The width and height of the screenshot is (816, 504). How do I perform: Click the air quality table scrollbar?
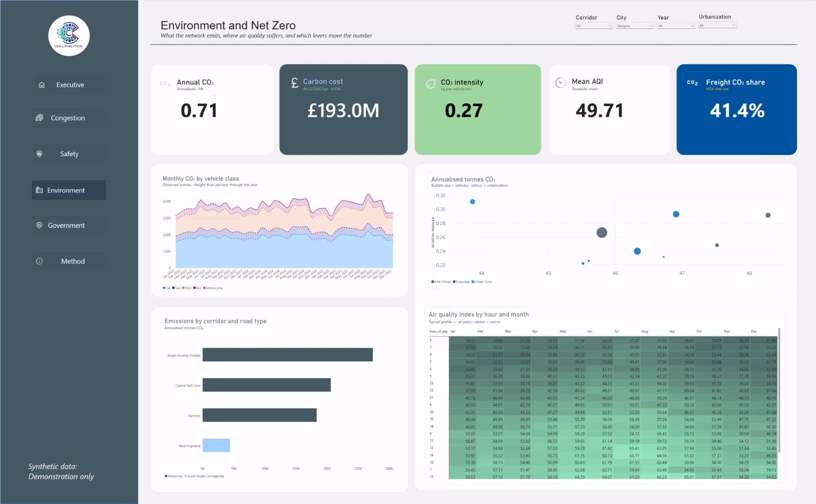click(779, 390)
